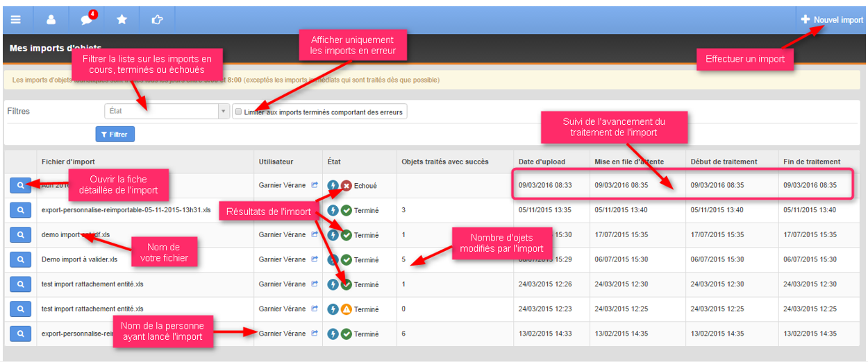The width and height of the screenshot is (868, 362).
Task: Open details of export-personnalise-reimportable-05-11-2015 import
Action: [x=21, y=210]
